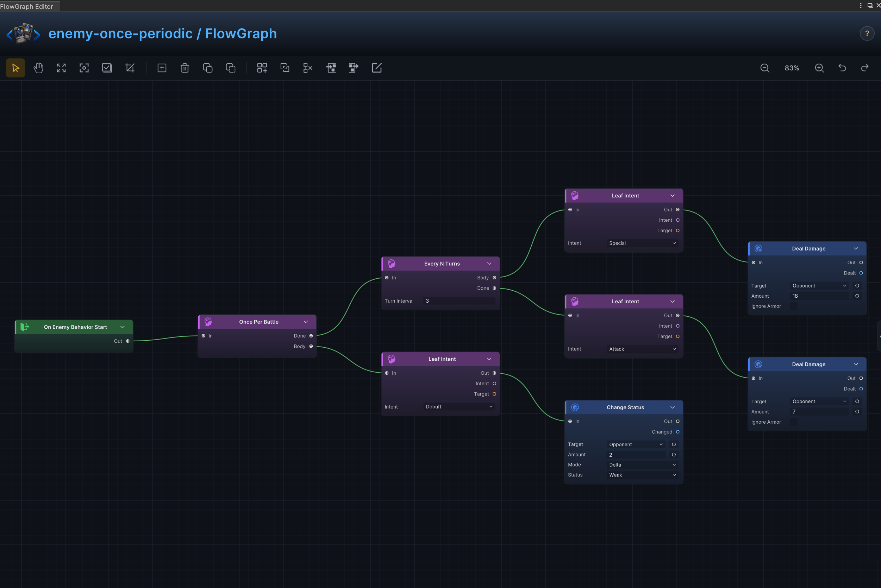This screenshot has height=588, width=881.
Task: Click the undo arrow icon
Action: point(842,68)
